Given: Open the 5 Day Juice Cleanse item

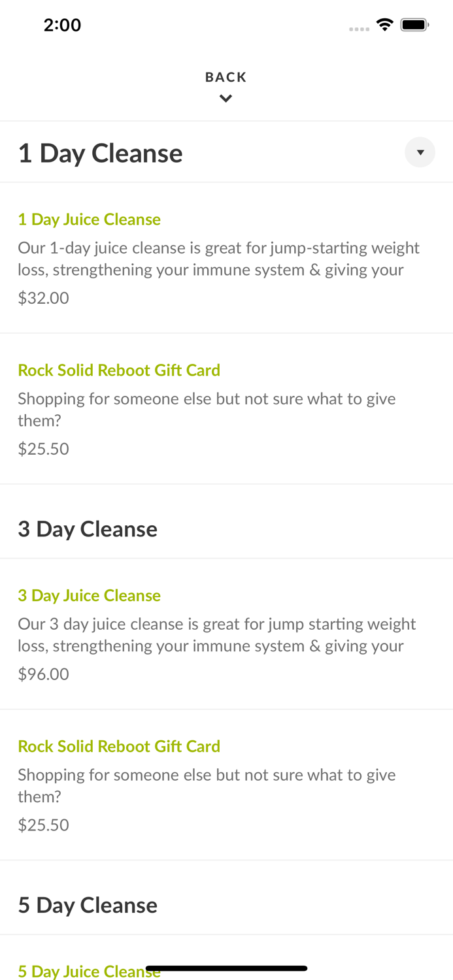Looking at the screenshot, I should pyautogui.click(x=78, y=972).
